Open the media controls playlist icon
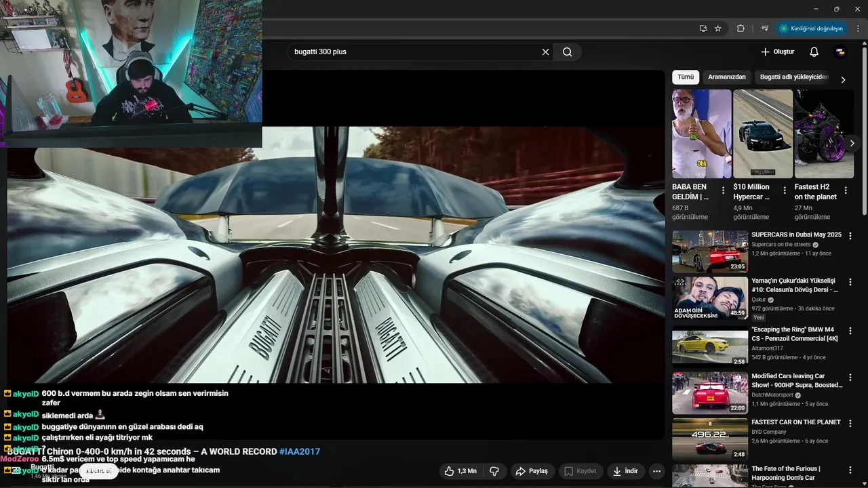The image size is (868, 488). point(765,28)
